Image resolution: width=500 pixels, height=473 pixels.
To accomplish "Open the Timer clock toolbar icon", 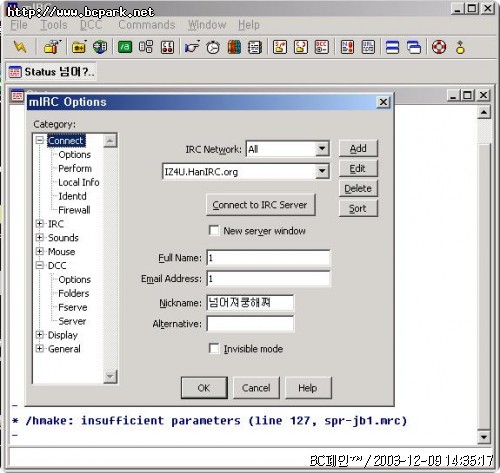I will pos(213,47).
